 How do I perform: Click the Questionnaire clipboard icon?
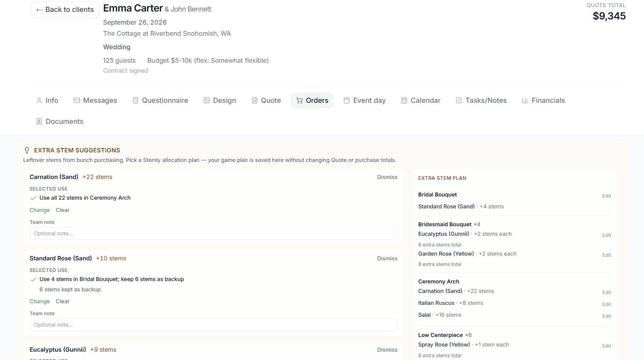point(136,100)
